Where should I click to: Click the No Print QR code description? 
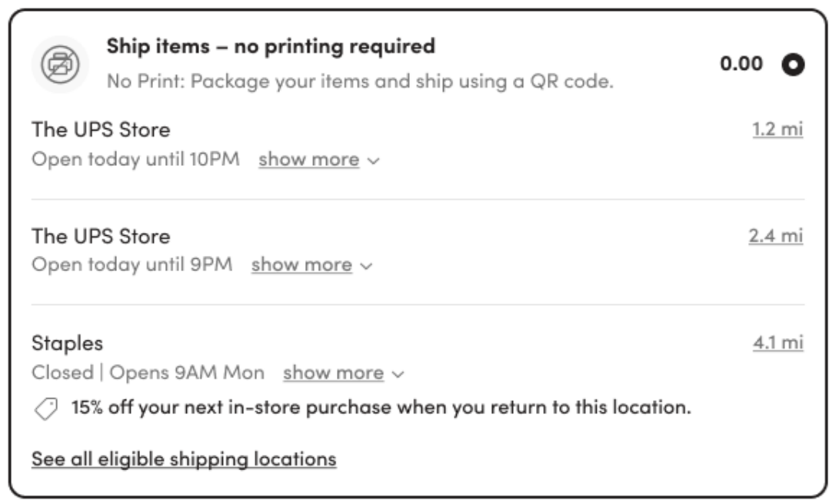point(360,81)
